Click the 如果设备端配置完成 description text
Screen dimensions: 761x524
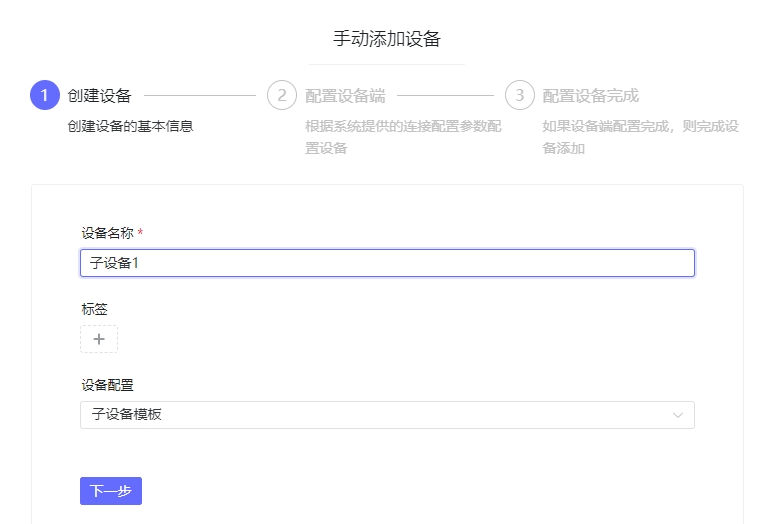[641, 137]
